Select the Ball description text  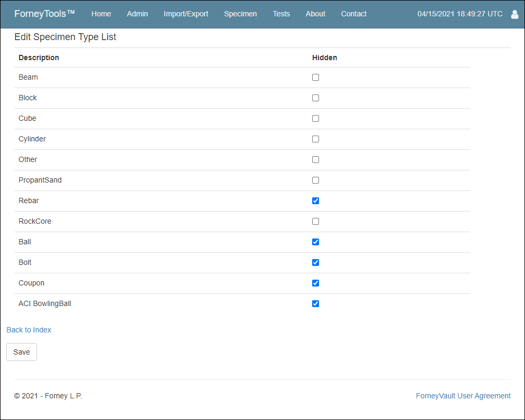click(x=25, y=242)
